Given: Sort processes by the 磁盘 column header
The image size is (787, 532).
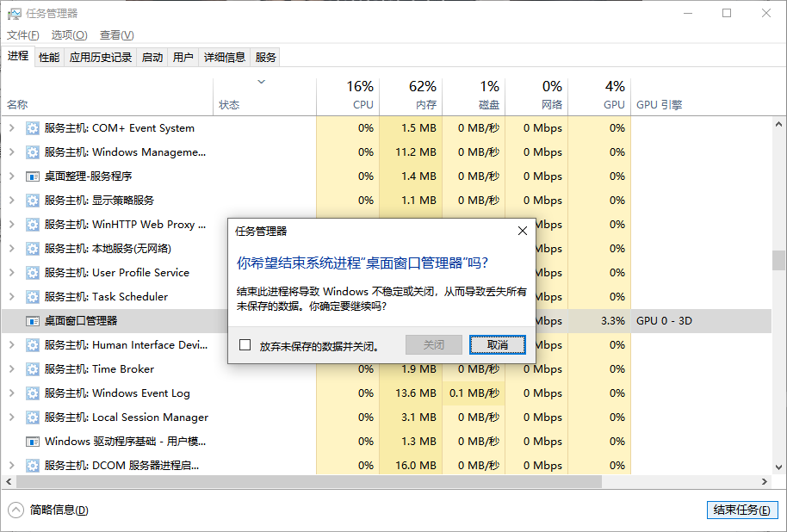Looking at the screenshot, I should pos(474,96).
